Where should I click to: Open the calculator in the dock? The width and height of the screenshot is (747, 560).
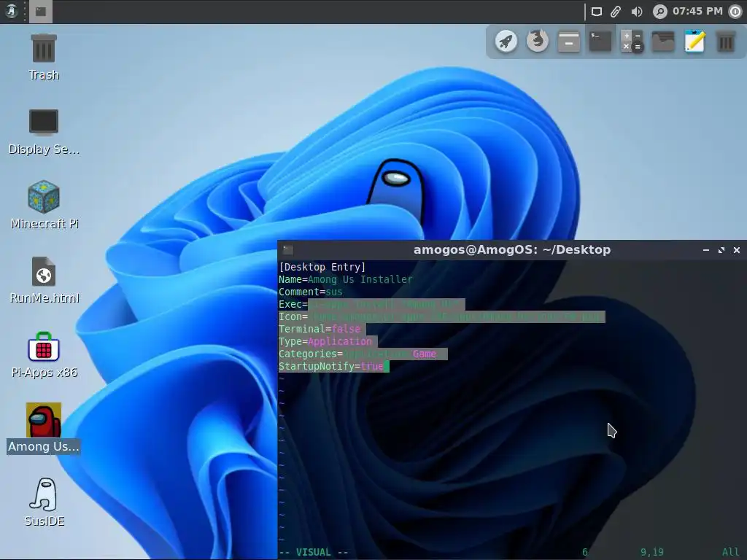[x=632, y=42]
